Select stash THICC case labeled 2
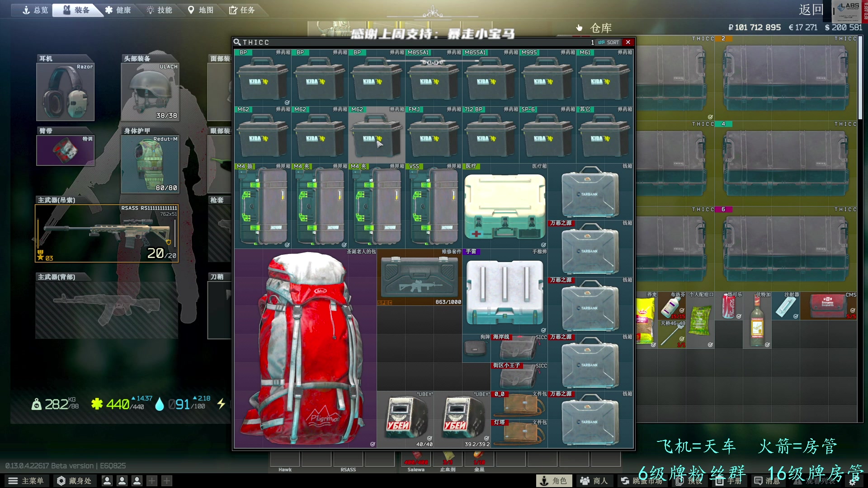Image resolution: width=868 pixels, height=488 pixels. tap(786, 78)
